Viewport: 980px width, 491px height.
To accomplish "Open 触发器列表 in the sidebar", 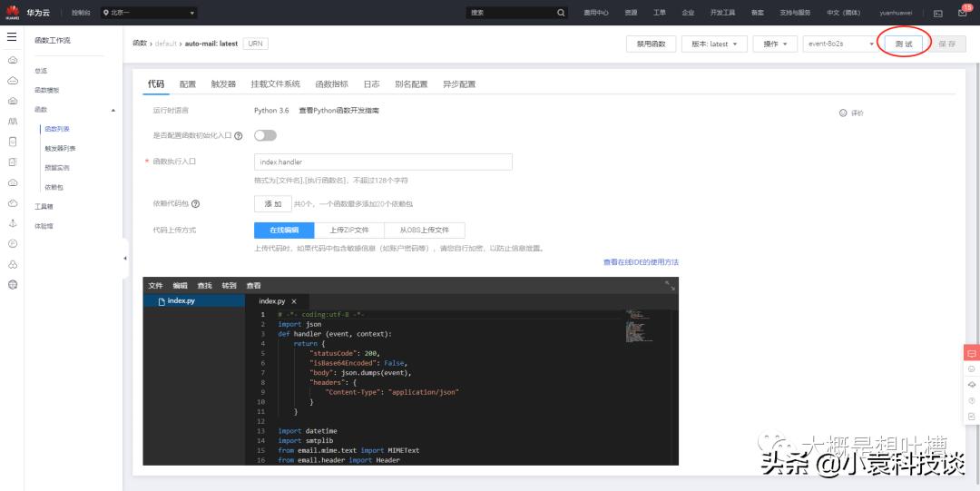I will [60, 149].
